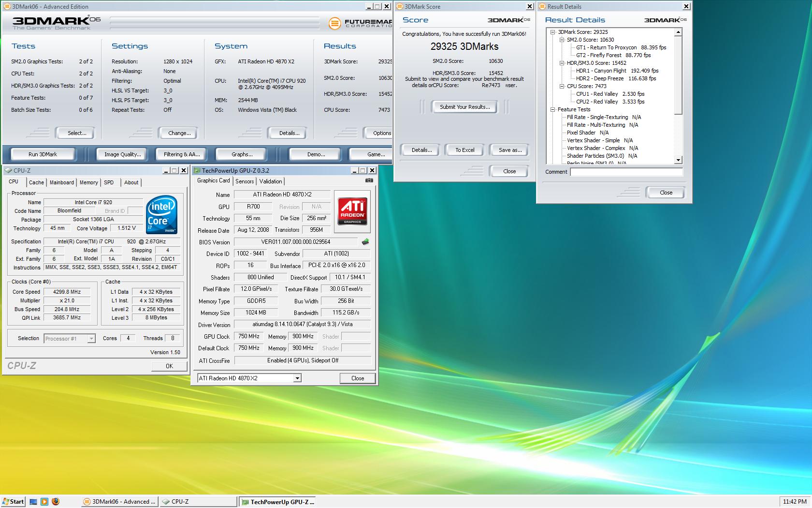This screenshot has width=812, height=508.
Task: Click Close button in Result Details window
Action: tap(666, 193)
